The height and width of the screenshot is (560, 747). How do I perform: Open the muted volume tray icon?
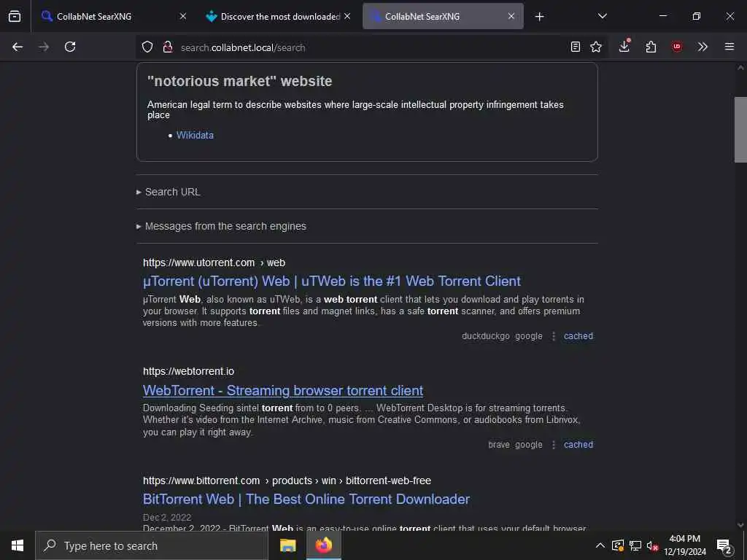click(652, 545)
